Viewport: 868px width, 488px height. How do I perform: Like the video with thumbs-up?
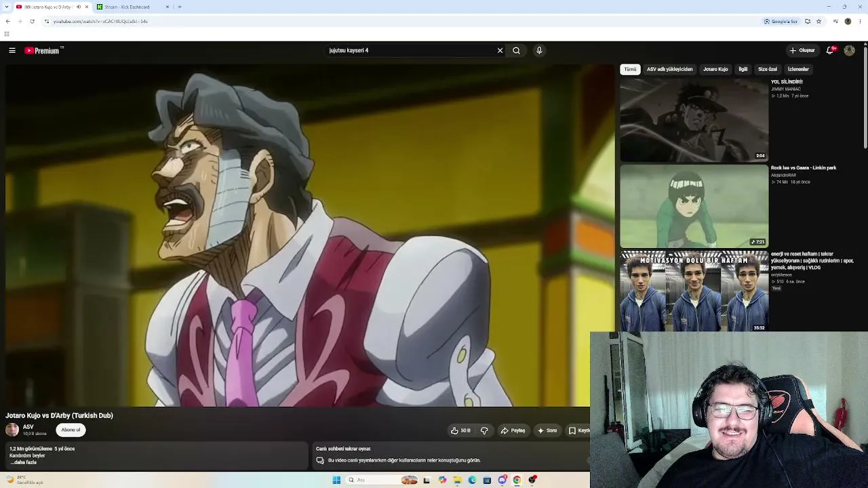pos(460,430)
